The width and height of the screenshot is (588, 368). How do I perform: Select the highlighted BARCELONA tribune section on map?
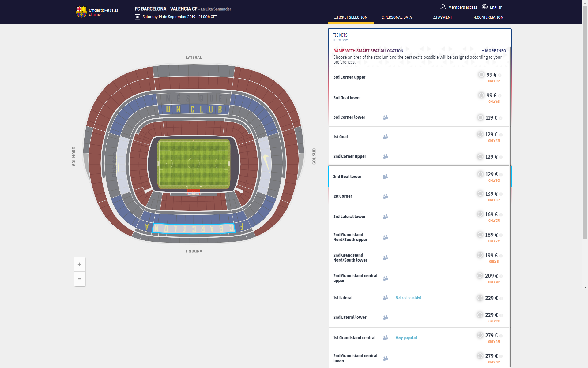(194, 228)
